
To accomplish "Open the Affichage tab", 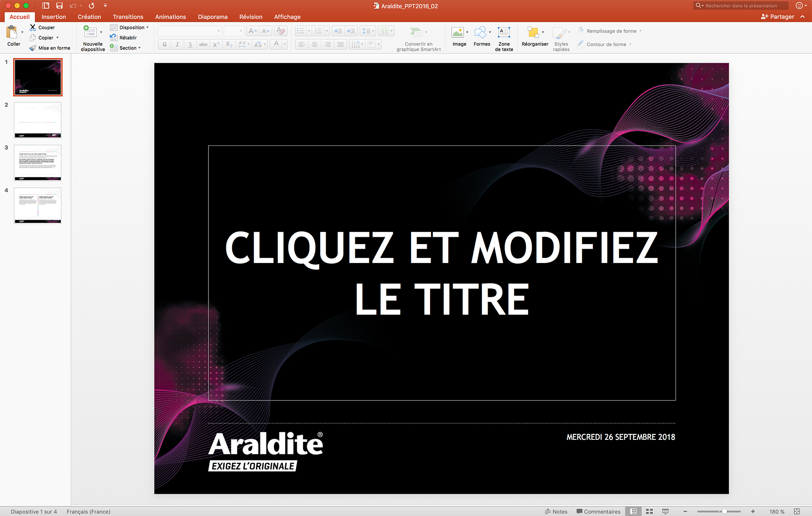I will [287, 17].
